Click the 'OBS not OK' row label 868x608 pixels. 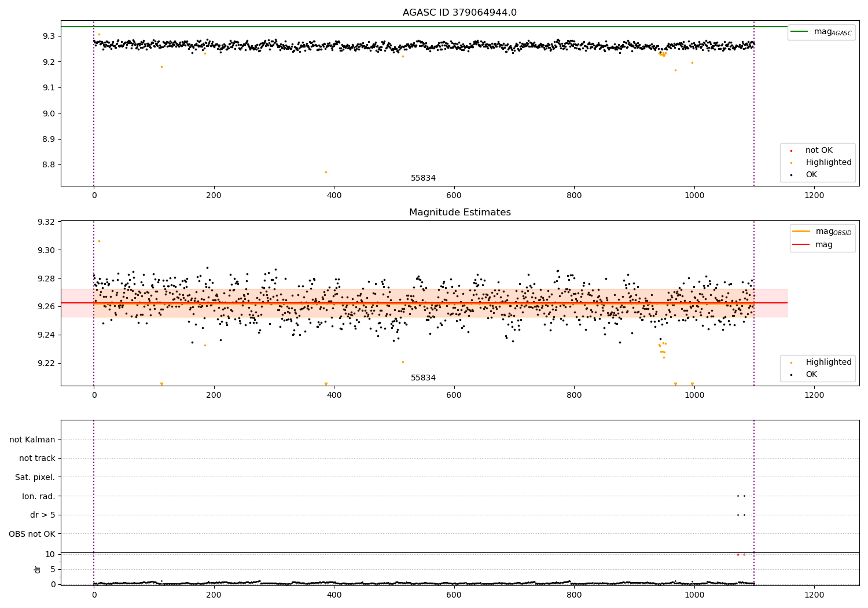(x=32, y=534)
